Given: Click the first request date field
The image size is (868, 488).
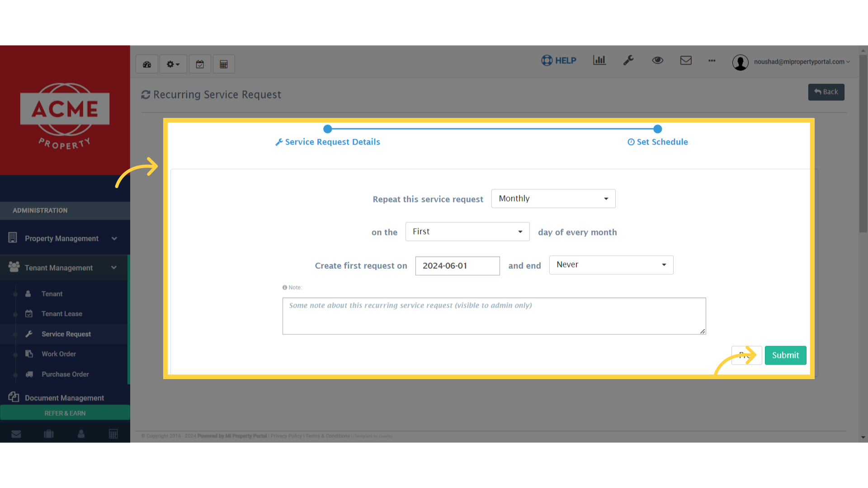Looking at the screenshot, I should click(x=457, y=266).
